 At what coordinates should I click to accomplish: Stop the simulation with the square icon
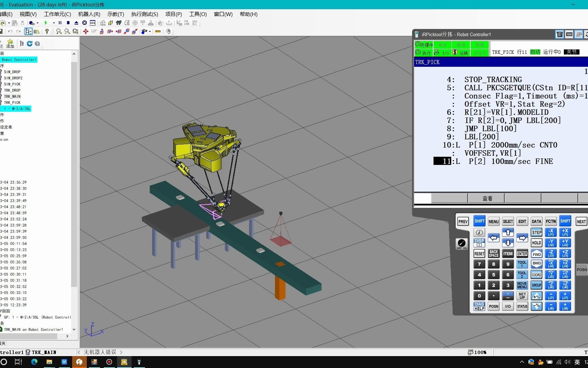(68, 23)
